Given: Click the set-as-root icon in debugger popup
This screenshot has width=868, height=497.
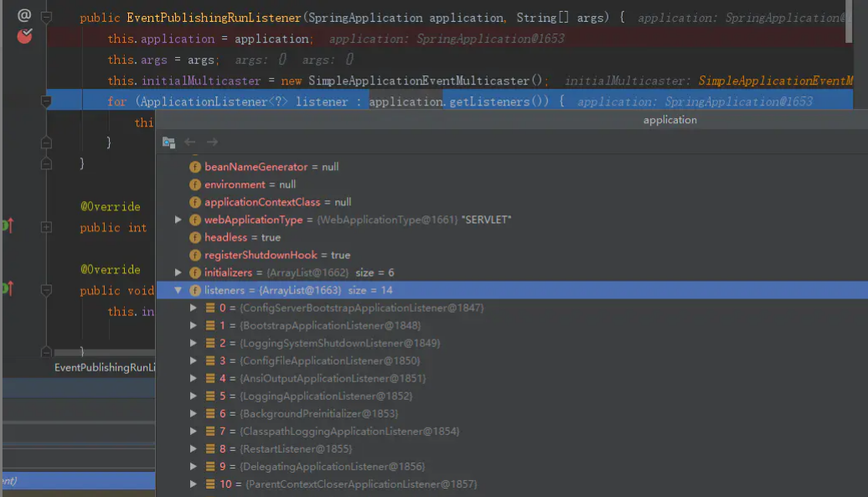Looking at the screenshot, I should (169, 142).
